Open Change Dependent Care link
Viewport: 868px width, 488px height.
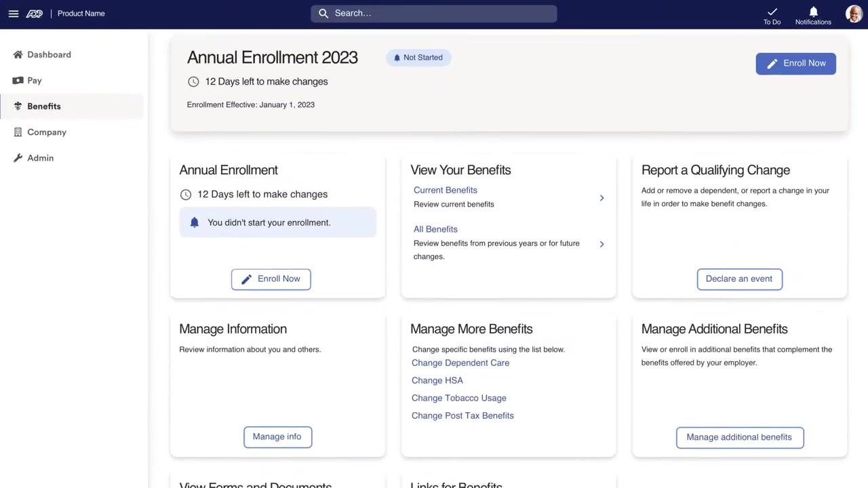click(x=460, y=363)
